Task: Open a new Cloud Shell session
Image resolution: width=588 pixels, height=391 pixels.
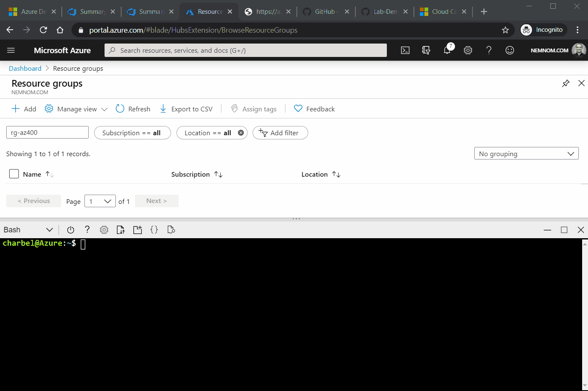Action: click(x=138, y=230)
